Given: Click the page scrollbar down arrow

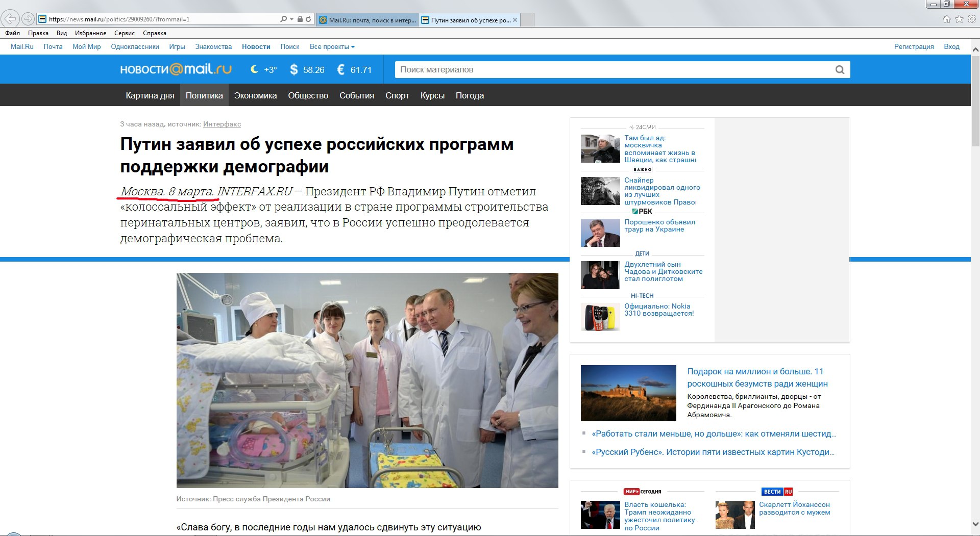Looking at the screenshot, I should pos(975,524).
